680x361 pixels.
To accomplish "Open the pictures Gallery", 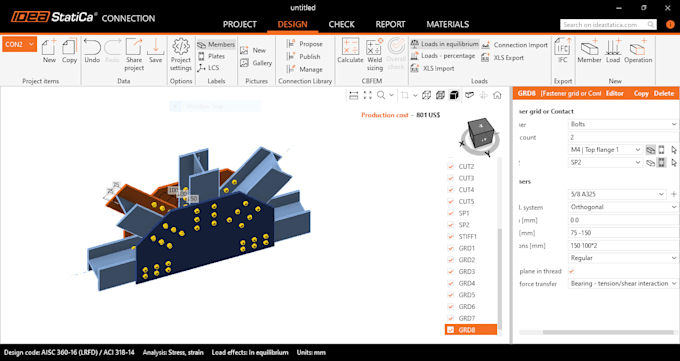I will [256, 63].
